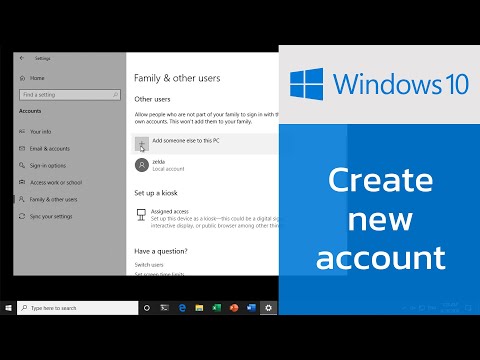
Task: Click the zelda user avatar icon
Action: click(142, 165)
